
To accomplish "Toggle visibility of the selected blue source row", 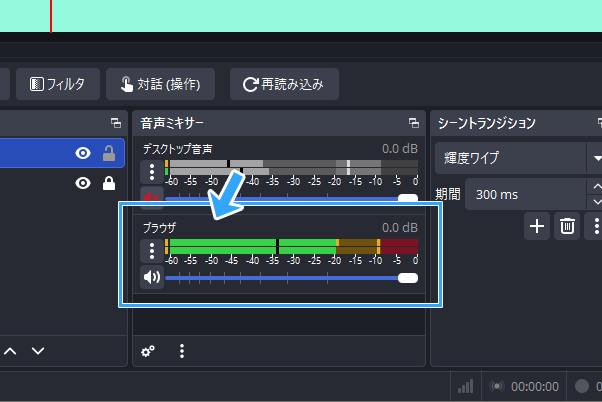I will 83,153.
